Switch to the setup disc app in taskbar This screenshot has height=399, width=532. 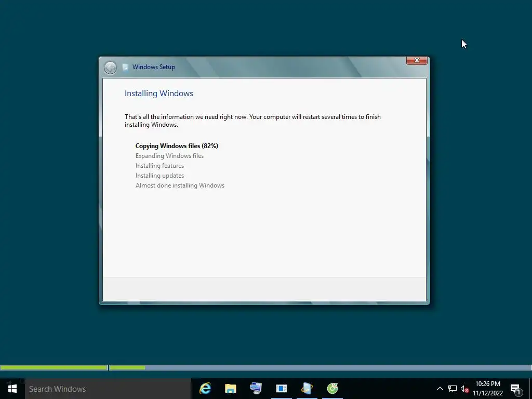(x=307, y=389)
